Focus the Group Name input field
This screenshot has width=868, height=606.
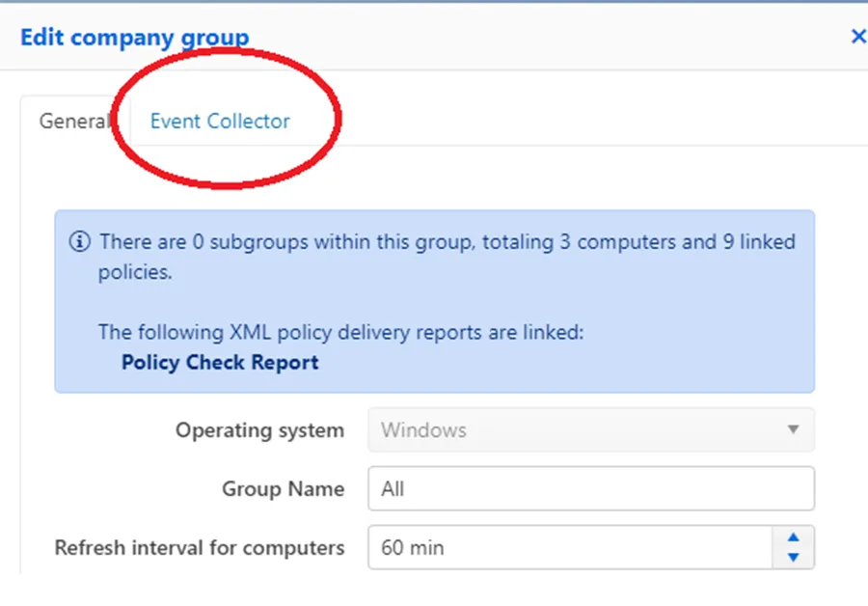591,488
